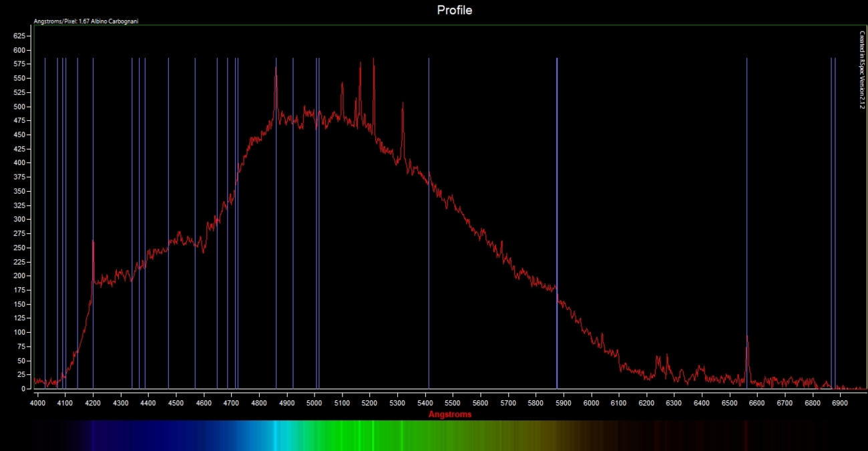The width and height of the screenshot is (868, 451).
Task: Click the 4000 tick label on x-axis
Action: click(x=38, y=404)
